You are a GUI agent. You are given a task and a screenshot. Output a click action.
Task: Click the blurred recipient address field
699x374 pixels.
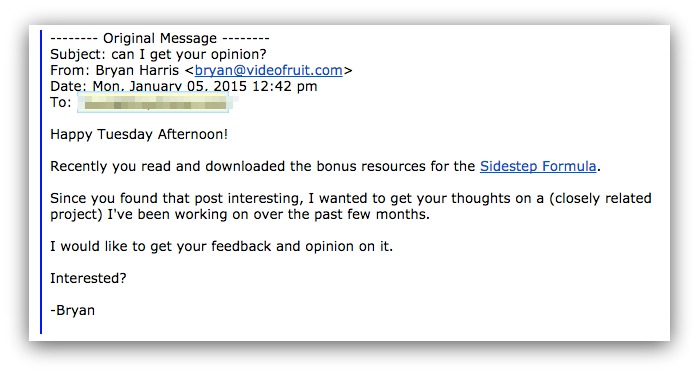[153, 103]
